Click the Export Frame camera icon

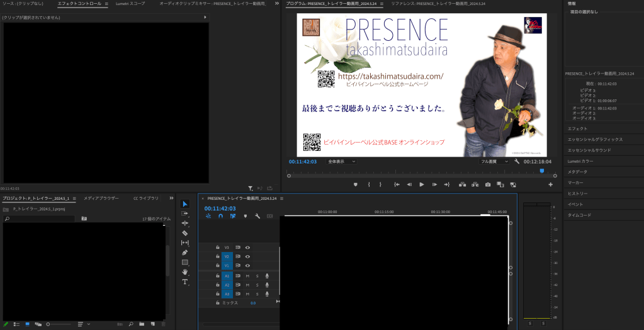[488, 185]
